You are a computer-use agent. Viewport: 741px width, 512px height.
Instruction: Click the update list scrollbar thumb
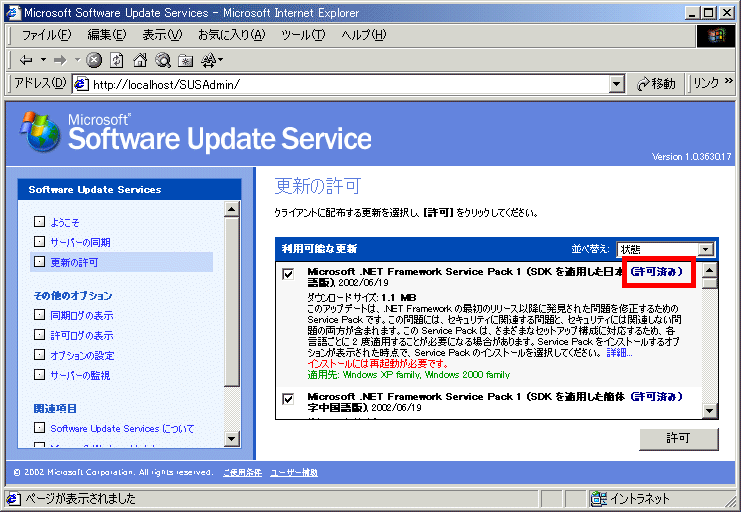tap(710, 283)
